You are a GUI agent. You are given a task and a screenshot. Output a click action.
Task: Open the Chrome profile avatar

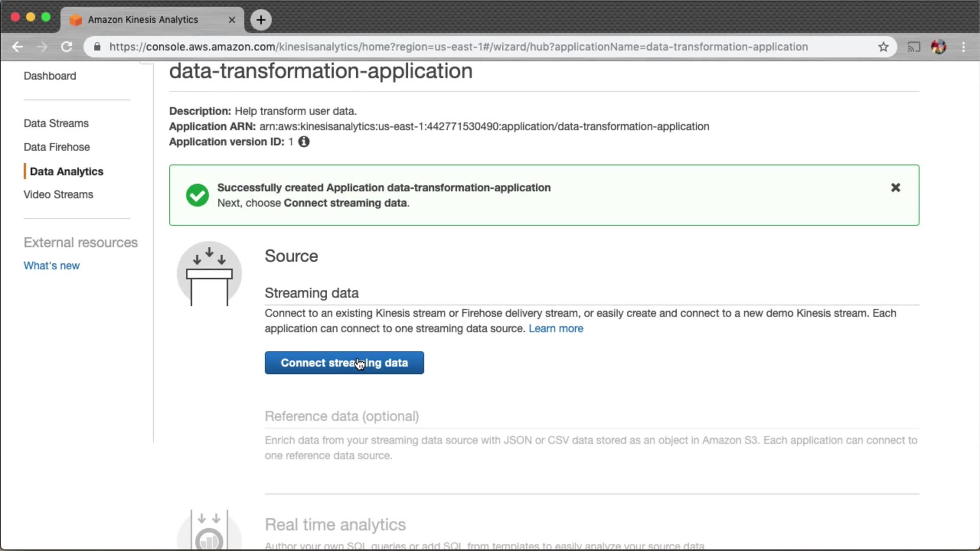coord(939,47)
